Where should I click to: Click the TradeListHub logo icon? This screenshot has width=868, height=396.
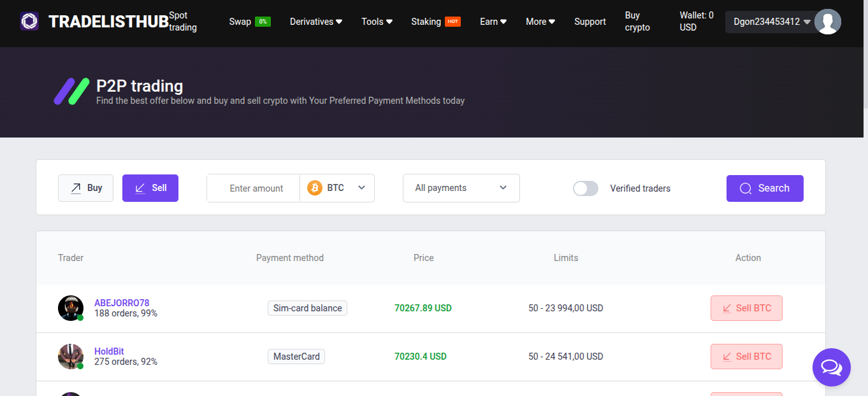point(29,22)
